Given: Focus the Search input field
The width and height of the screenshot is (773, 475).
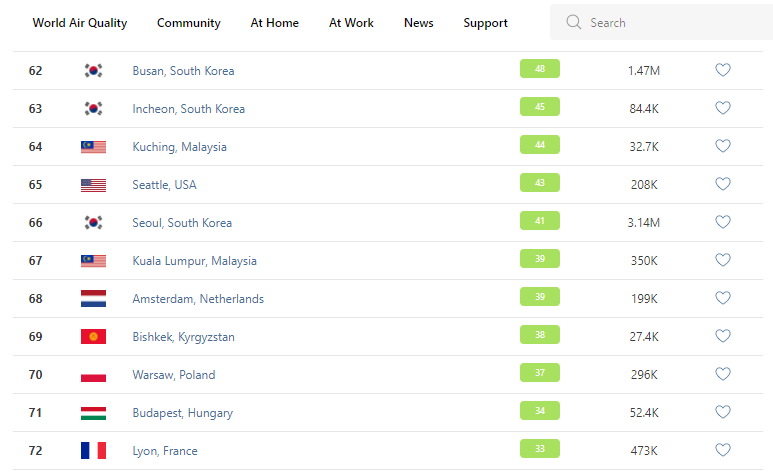Looking at the screenshot, I should (670, 22).
